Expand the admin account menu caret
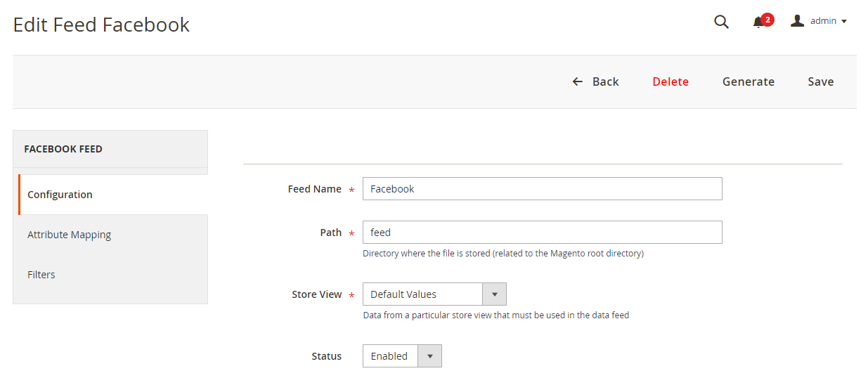 point(844,21)
